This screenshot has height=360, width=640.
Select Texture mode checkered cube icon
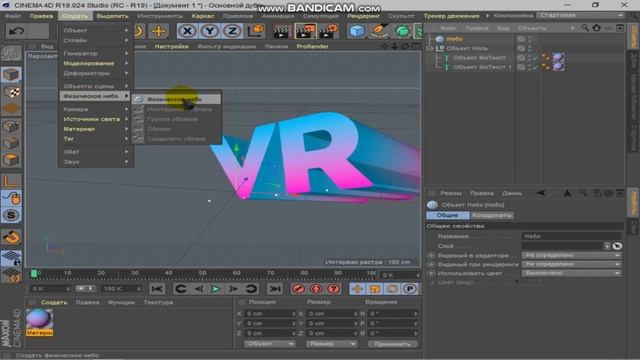point(11,92)
